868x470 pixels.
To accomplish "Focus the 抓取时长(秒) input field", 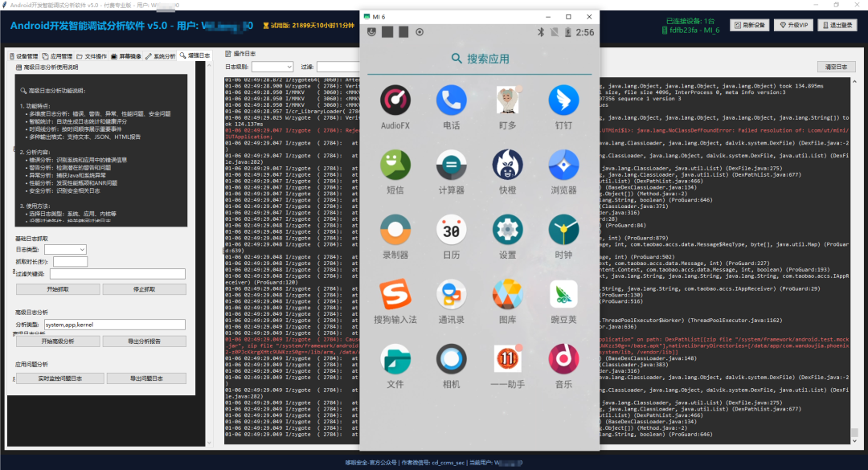I will point(70,262).
